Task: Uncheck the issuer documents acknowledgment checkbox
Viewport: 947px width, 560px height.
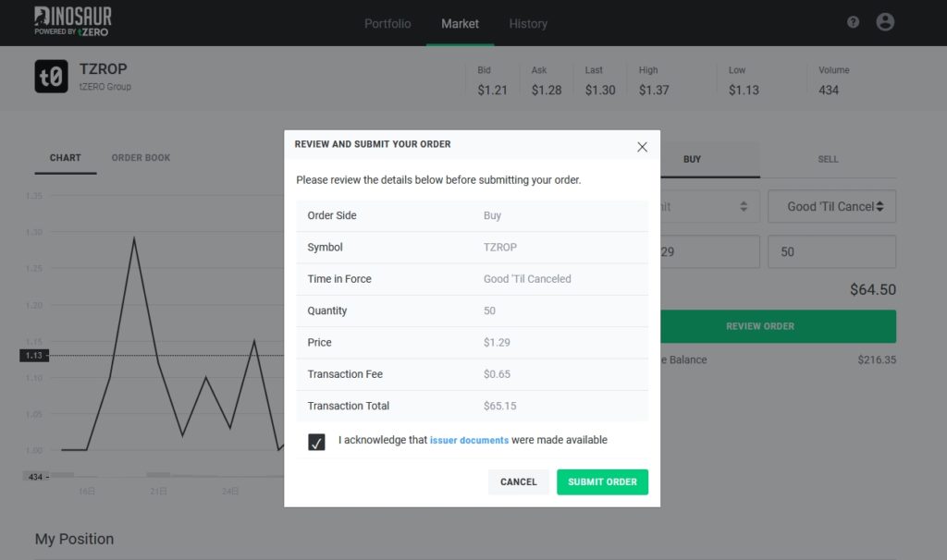Action: point(317,442)
